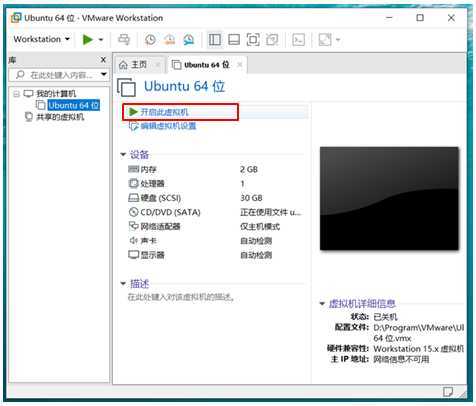Open the snapshot manager icon

pos(189,40)
